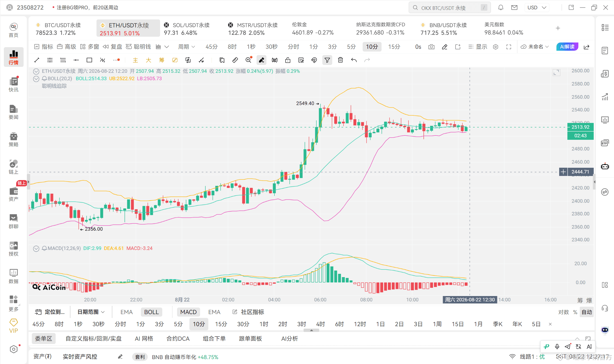Viewport: 614px width, 364px height.
Task: Toggle the 自动 auto scale button
Action: [x=587, y=312]
